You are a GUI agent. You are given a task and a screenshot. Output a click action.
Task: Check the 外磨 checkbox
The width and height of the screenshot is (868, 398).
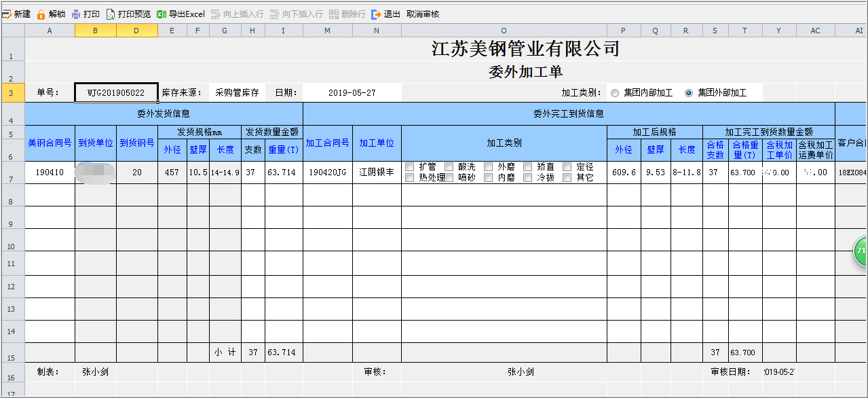488,167
